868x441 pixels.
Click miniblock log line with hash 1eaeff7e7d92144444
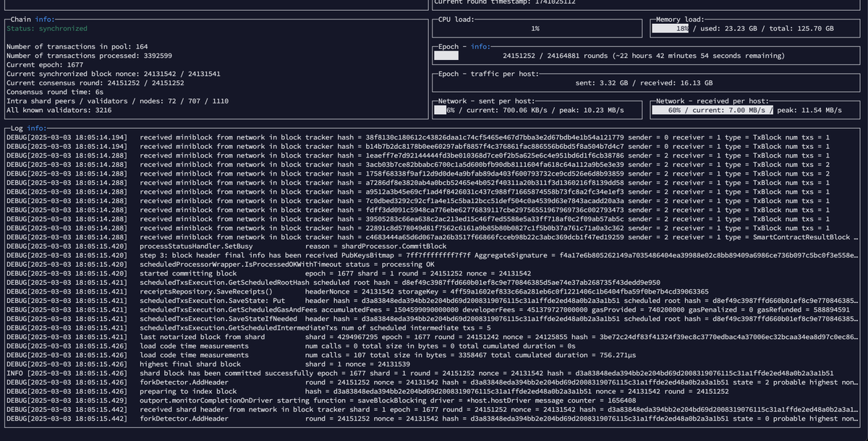417,155
